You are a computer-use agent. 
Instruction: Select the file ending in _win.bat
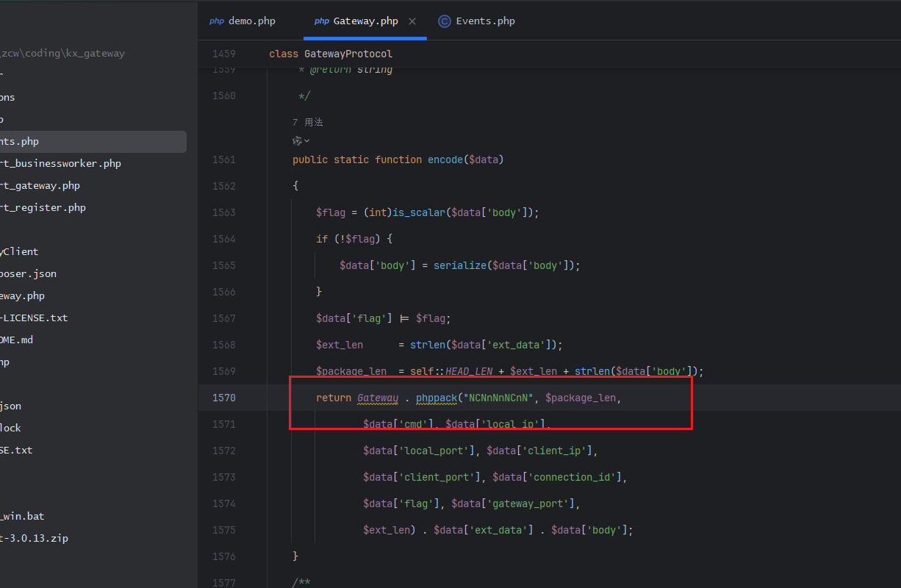22,516
